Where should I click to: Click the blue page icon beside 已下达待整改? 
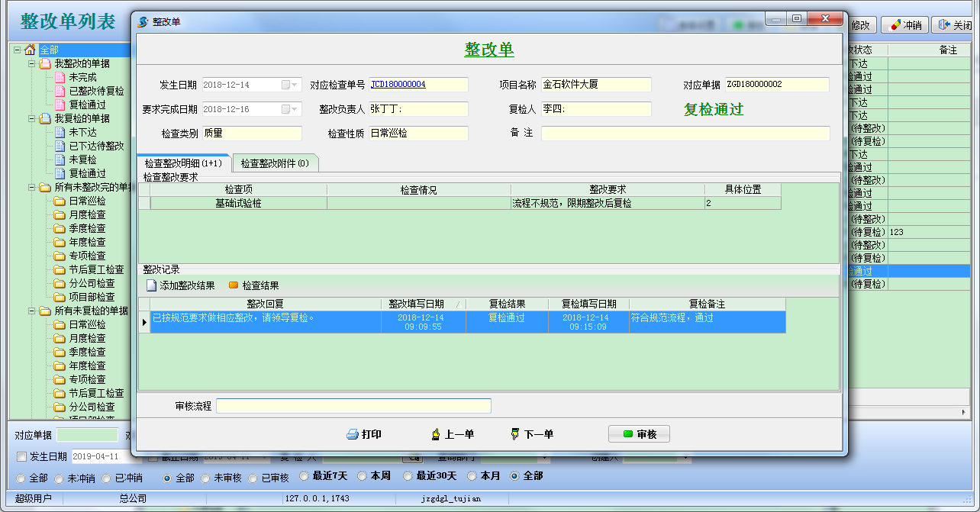pyautogui.click(x=60, y=146)
